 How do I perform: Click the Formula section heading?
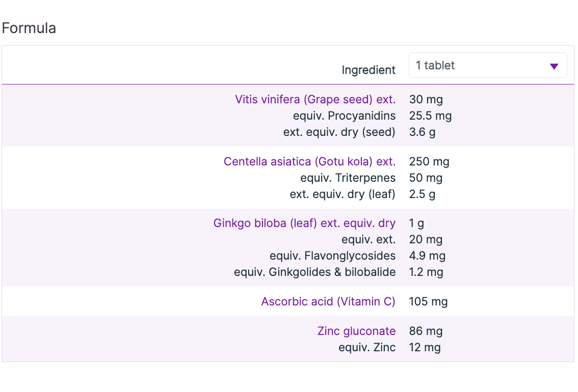(29, 29)
